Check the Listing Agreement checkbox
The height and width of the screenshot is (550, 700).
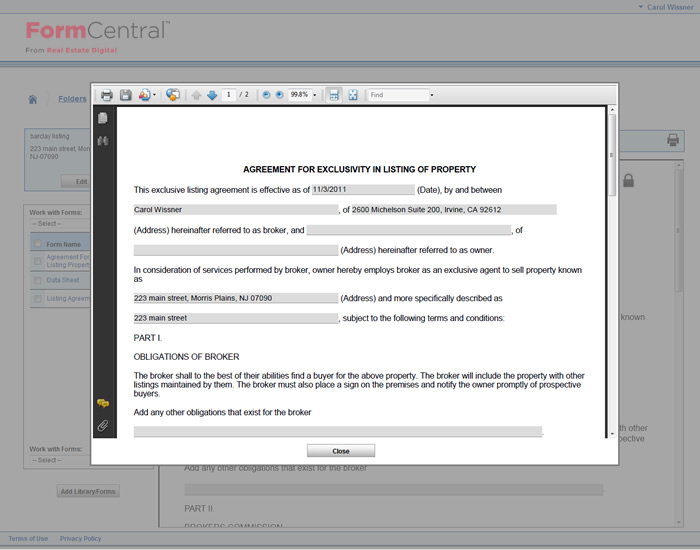point(38,299)
